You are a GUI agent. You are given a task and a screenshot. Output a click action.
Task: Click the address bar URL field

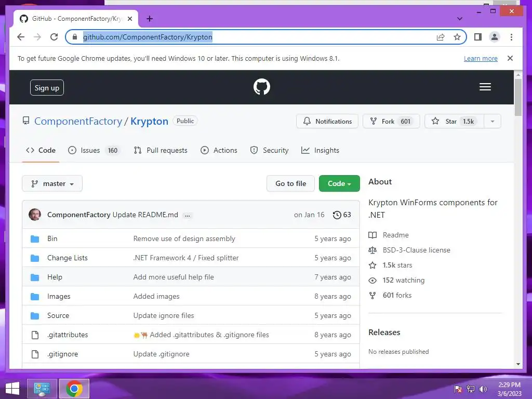pos(265,37)
